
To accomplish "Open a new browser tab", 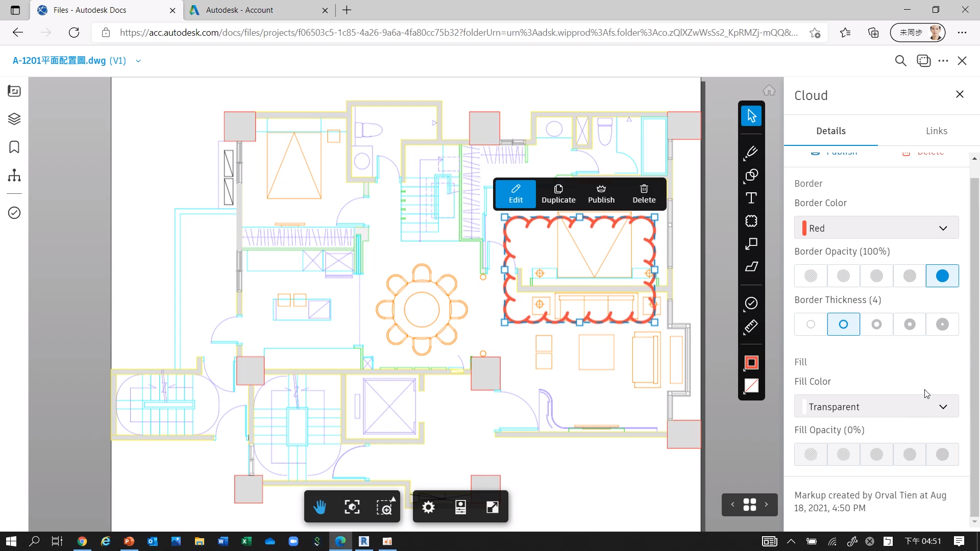I will pos(347,10).
